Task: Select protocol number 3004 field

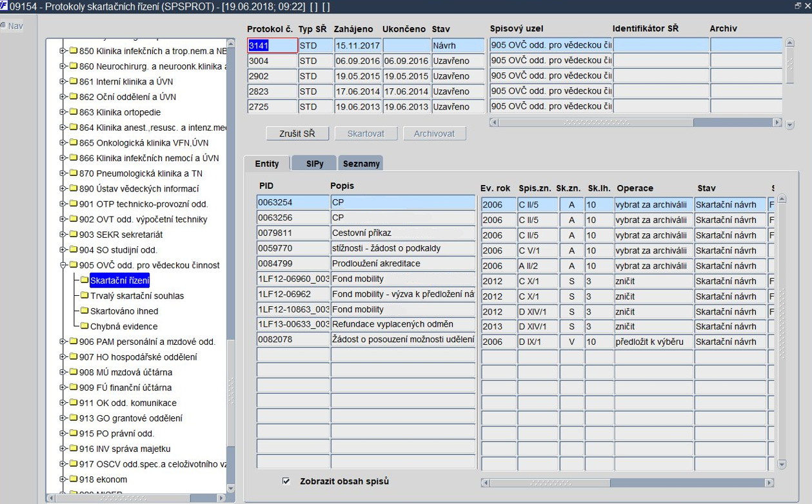Action: tap(273, 61)
